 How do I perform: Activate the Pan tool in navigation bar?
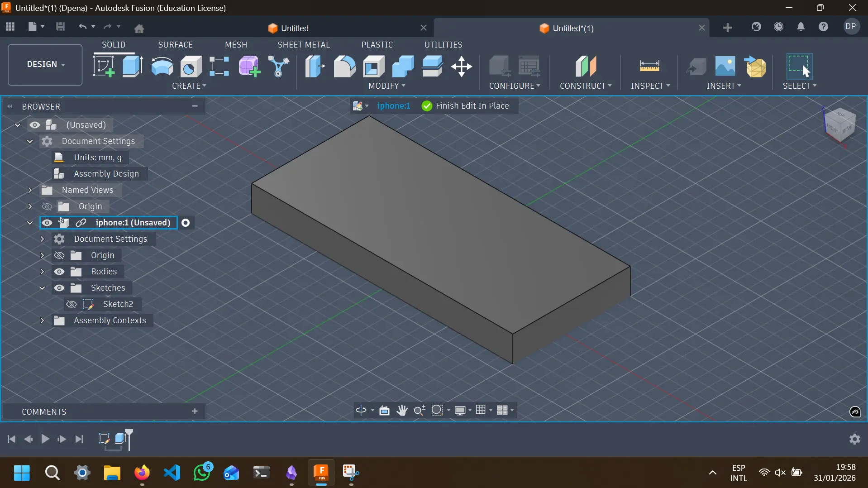[402, 410]
